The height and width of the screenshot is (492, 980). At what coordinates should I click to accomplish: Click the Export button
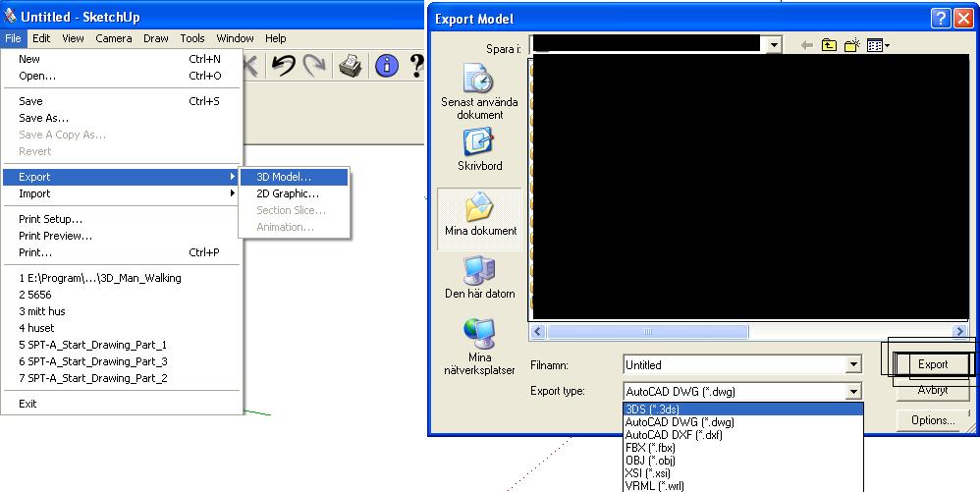pyautogui.click(x=933, y=363)
